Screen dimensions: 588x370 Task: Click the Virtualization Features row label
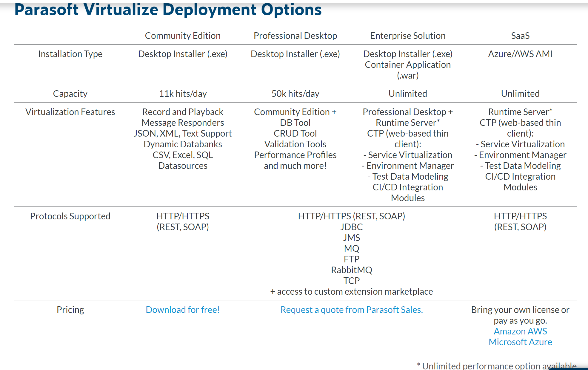click(x=70, y=112)
